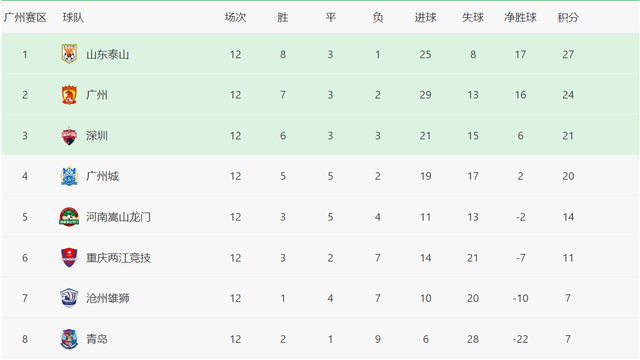640x360 pixels.
Task: Open the 山东泰山 team name link
Action: click(107, 54)
